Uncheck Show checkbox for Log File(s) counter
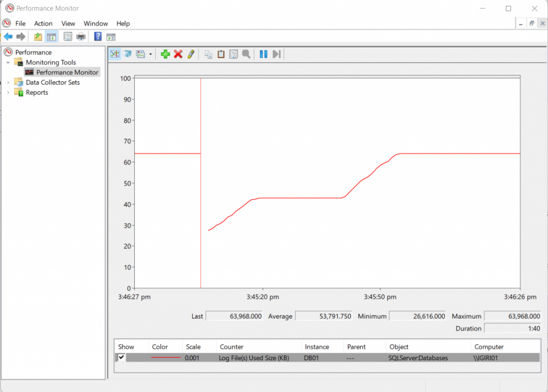The width and height of the screenshot is (548, 392). 122,358
